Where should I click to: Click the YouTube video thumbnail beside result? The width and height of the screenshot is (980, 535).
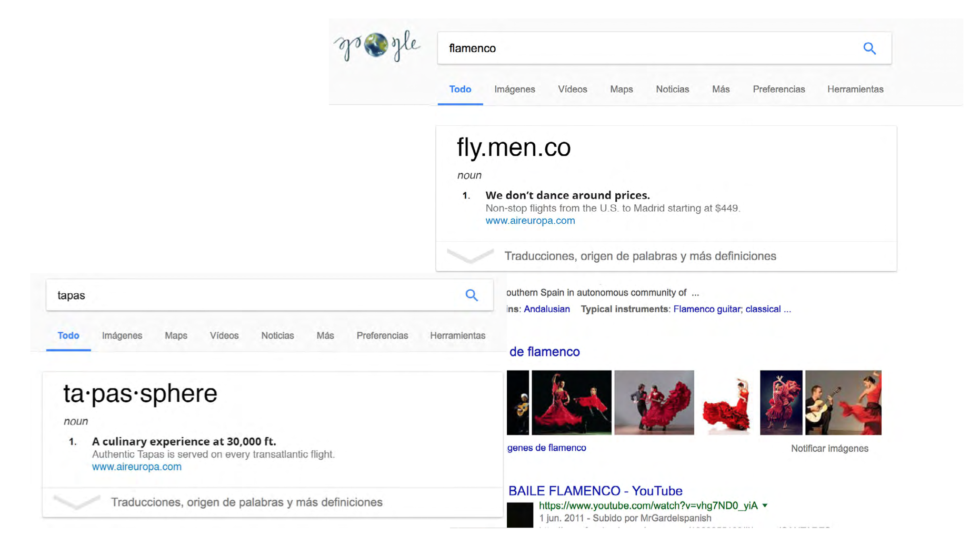point(520,515)
